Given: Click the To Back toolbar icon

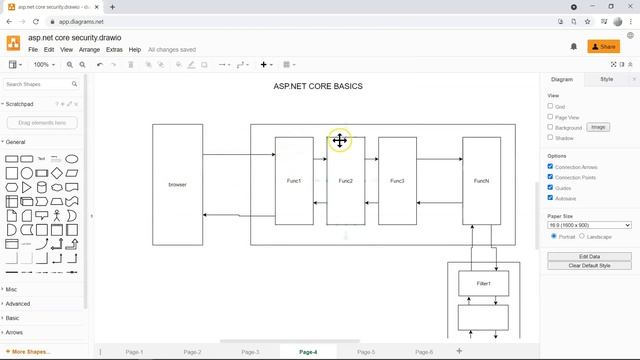Looking at the screenshot, I should pos(161,64).
